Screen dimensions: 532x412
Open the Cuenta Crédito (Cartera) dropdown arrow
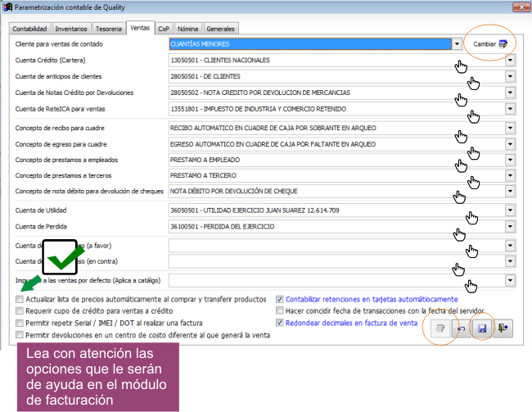[510, 61]
